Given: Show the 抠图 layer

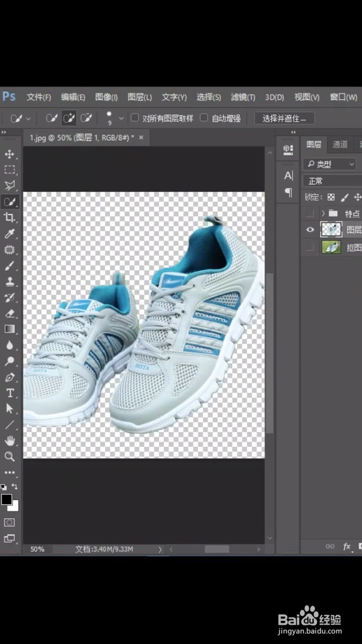Looking at the screenshot, I should tap(310, 247).
